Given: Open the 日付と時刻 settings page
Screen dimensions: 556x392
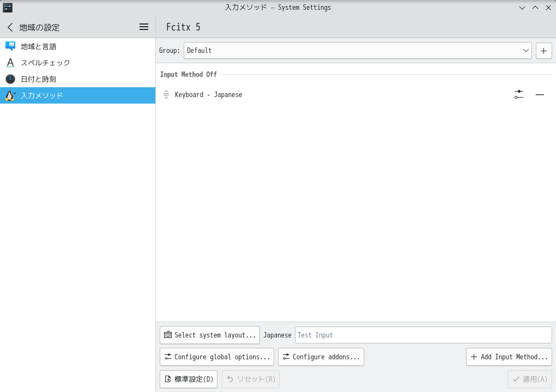Looking at the screenshot, I should [77, 79].
